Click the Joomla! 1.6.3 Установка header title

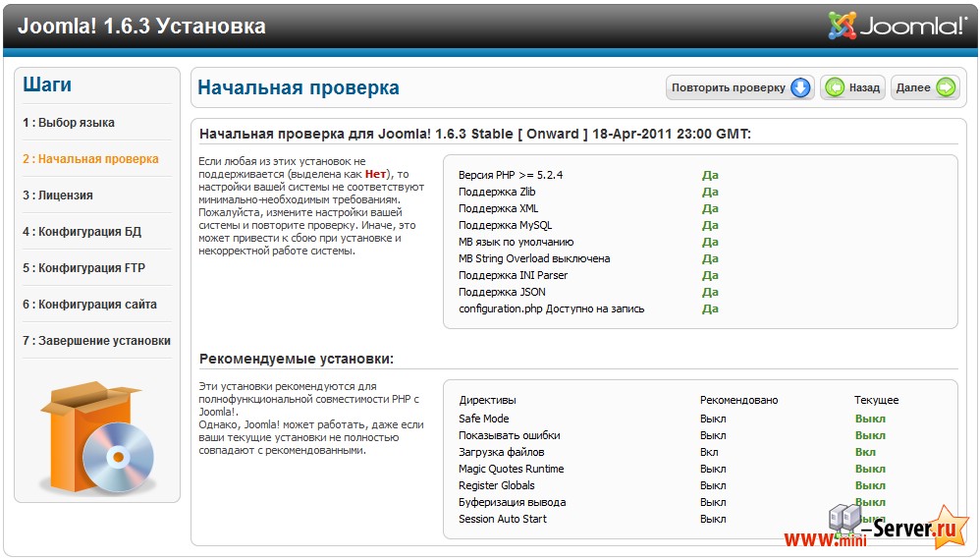[141, 26]
